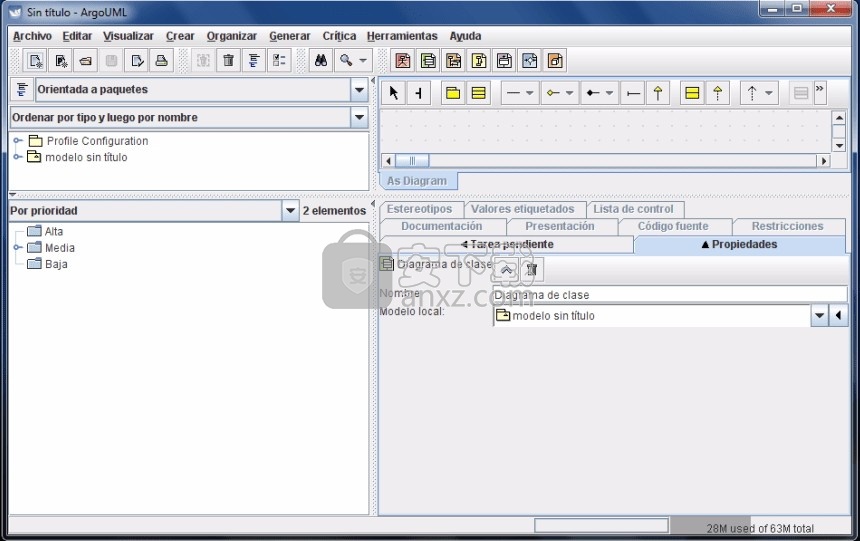Open the Herramientas menu
This screenshot has height=541, width=860.
(x=402, y=36)
